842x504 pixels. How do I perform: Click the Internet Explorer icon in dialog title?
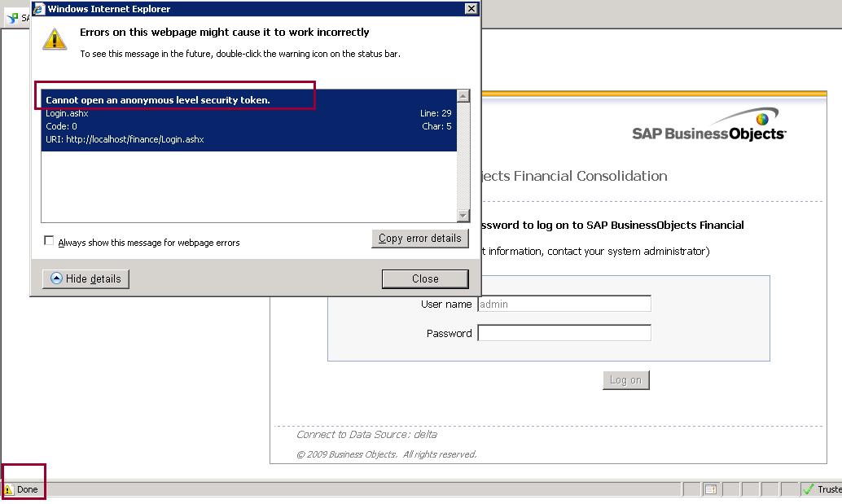pyautogui.click(x=39, y=9)
